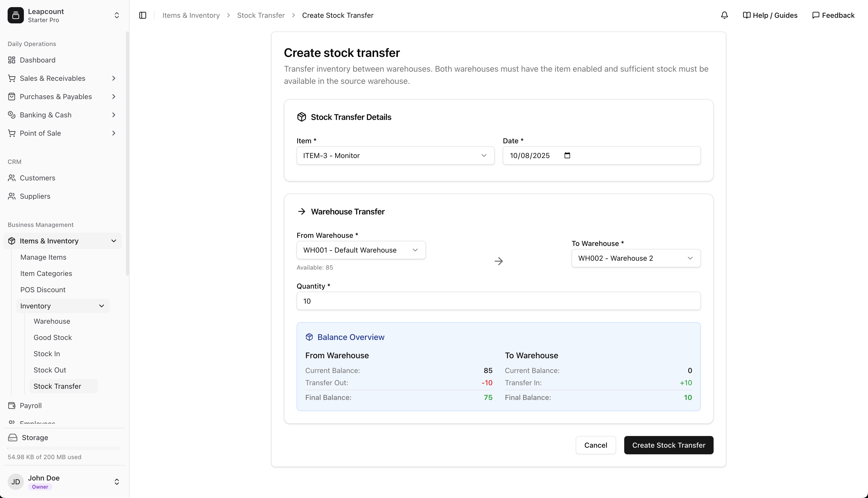
Task: Open POS Discount
Action: [x=43, y=290]
